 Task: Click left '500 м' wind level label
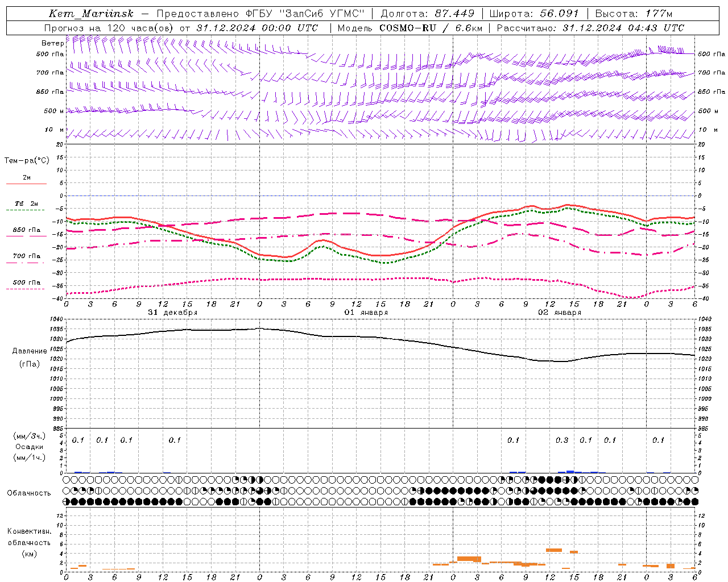pos(54,111)
